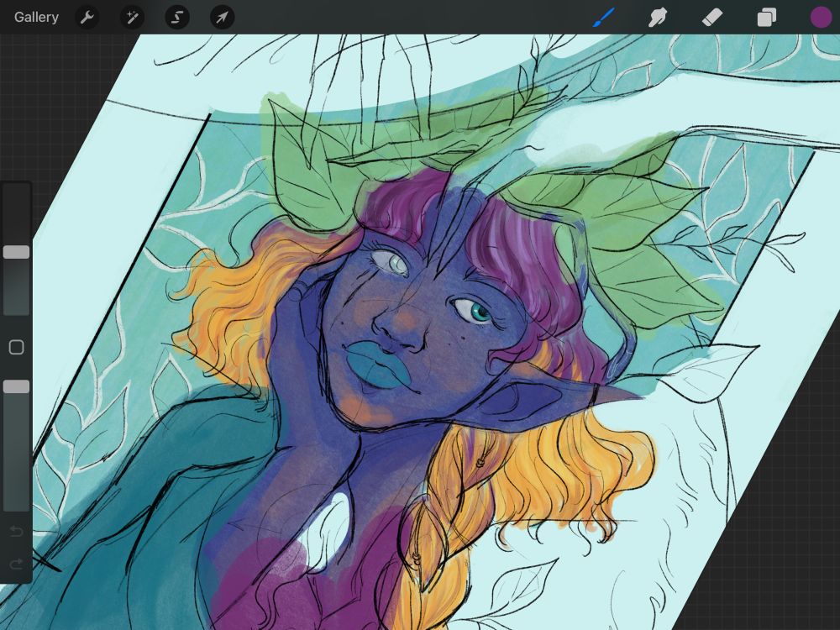Tap the square modify button on sidebar

pyautogui.click(x=17, y=347)
